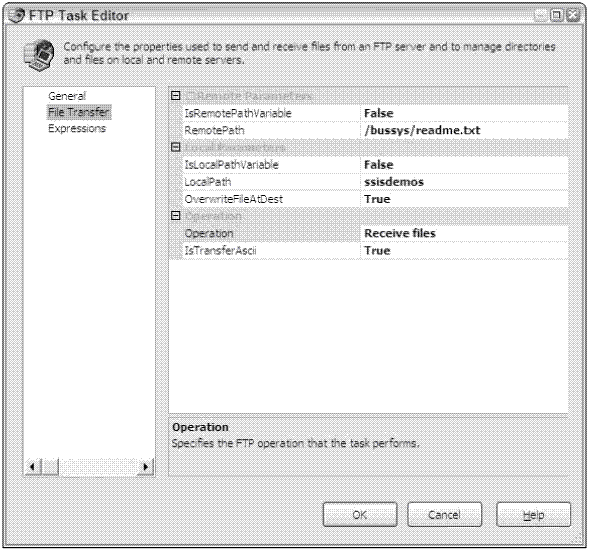Image resolution: width=589 pixels, height=551 pixels.
Task: Change Operation value Receive files
Action: click(464, 233)
